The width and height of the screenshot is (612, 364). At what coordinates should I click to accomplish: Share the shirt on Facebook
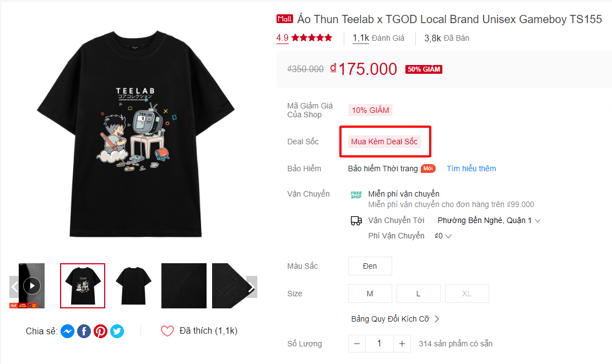click(x=84, y=331)
